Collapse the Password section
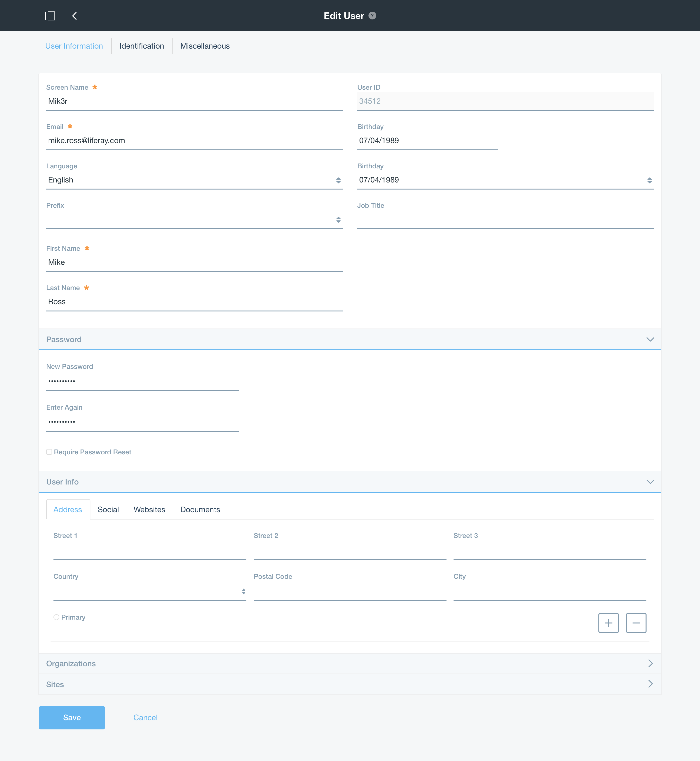This screenshot has width=700, height=761. pyautogui.click(x=650, y=339)
